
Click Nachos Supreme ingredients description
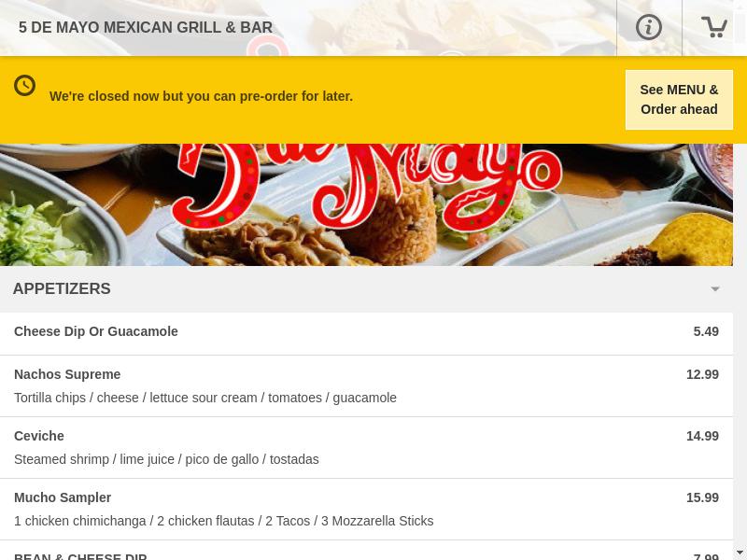click(x=205, y=398)
